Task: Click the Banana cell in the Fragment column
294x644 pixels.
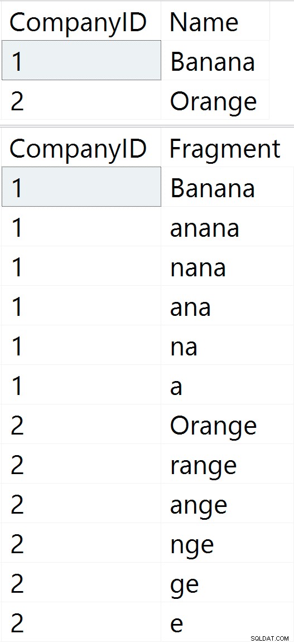Action: [228, 187]
